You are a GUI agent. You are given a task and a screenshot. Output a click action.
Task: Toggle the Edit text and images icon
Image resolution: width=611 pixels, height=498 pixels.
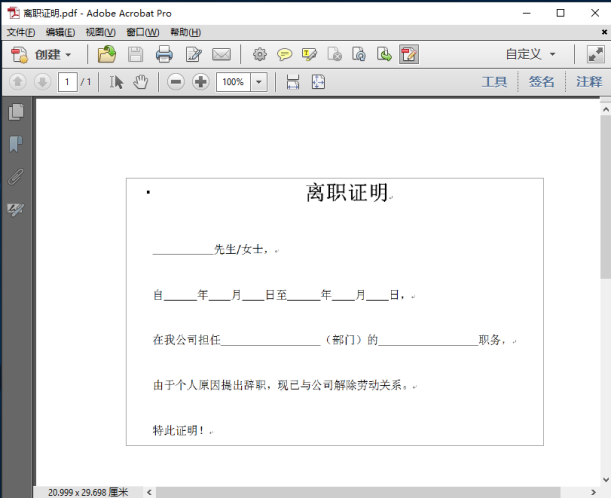[x=409, y=55]
